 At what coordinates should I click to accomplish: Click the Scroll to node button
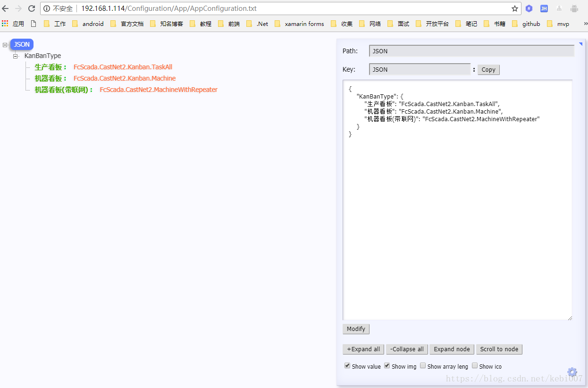pyautogui.click(x=499, y=349)
